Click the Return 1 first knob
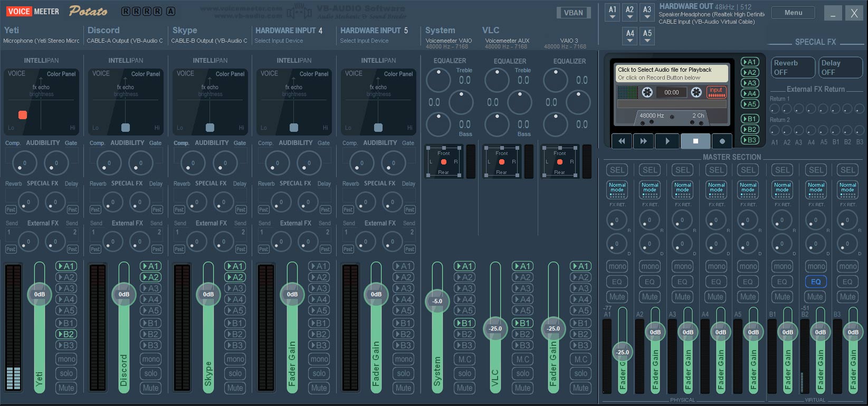This screenshot has height=406, width=868. tap(775, 109)
